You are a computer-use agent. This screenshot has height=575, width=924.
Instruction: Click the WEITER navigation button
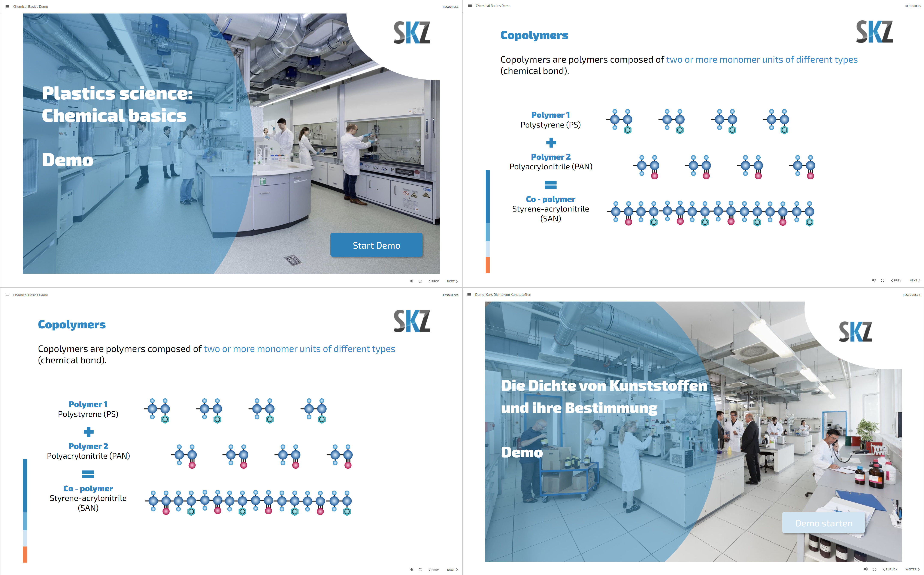click(x=913, y=569)
